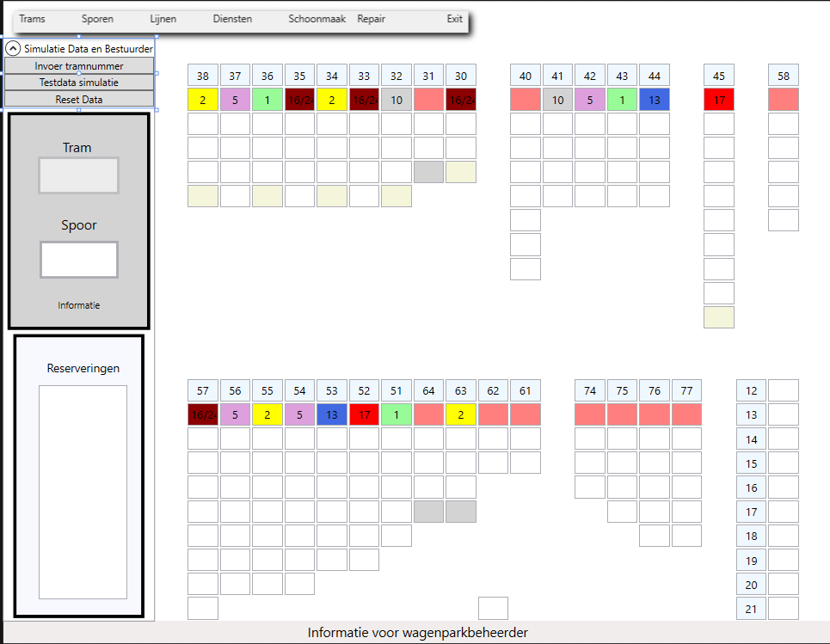This screenshot has width=830, height=644.
Task: Select the yellow line 2 cell under track 38
Action: tap(203, 100)
